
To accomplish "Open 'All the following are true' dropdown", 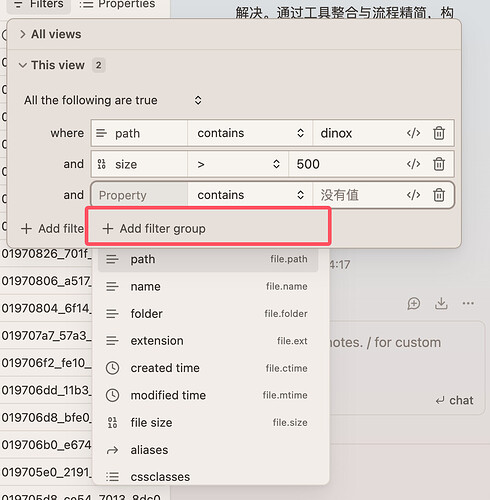I will [113, 100].
